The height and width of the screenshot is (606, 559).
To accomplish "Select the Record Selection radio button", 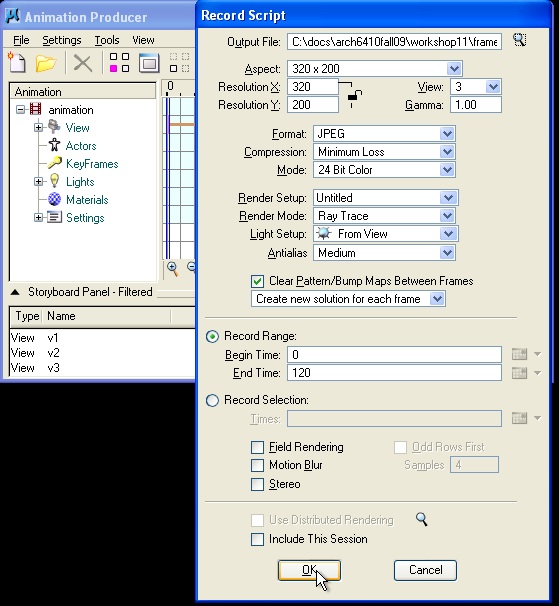I will pos(212,400).
